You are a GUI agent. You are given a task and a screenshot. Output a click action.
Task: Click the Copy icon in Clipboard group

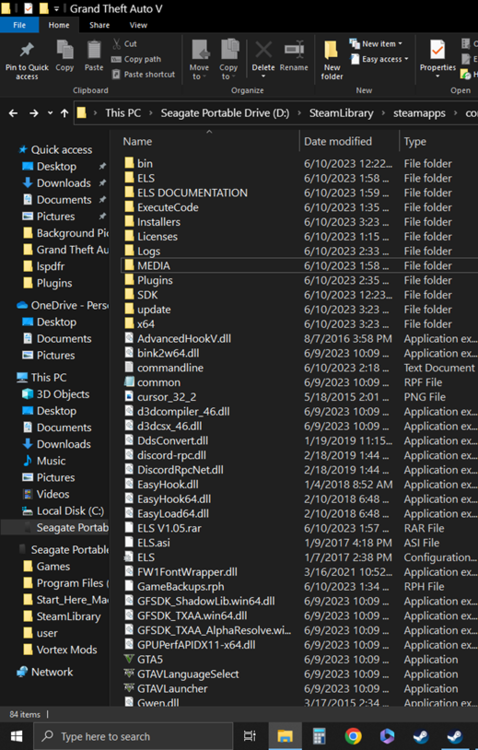(x=65, y=50)
